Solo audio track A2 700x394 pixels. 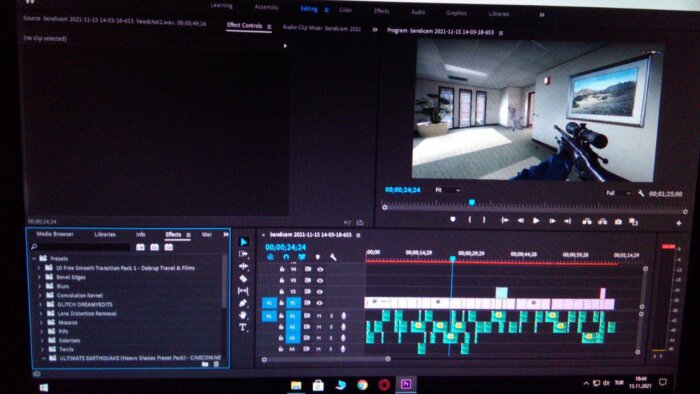point(331,327)
